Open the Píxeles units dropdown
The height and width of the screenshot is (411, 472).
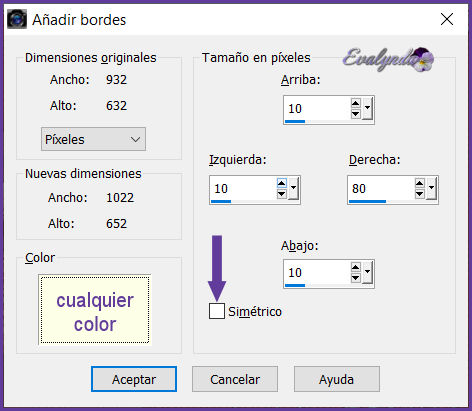point(93,139)
